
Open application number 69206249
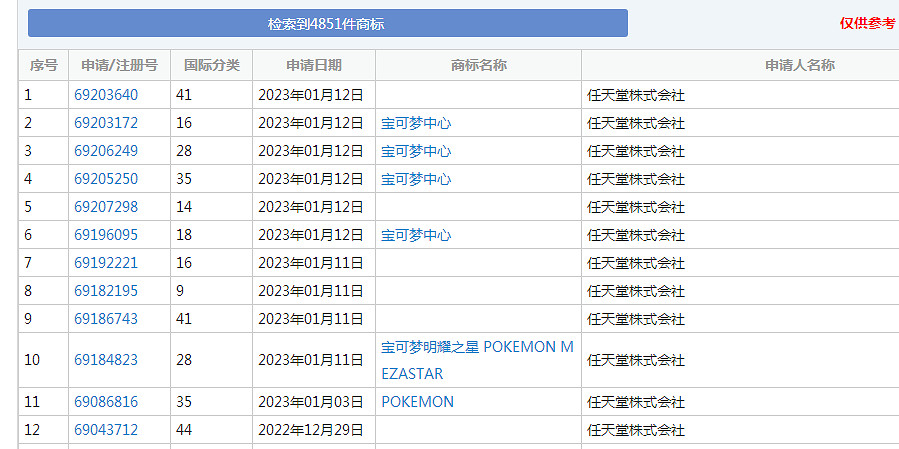point(106,151)
